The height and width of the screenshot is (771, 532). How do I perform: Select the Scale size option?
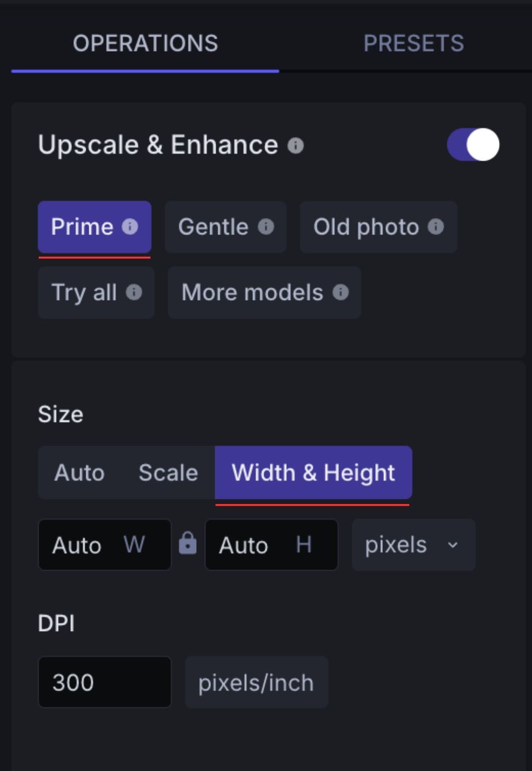pyautogui.click(x=168, y=472)
